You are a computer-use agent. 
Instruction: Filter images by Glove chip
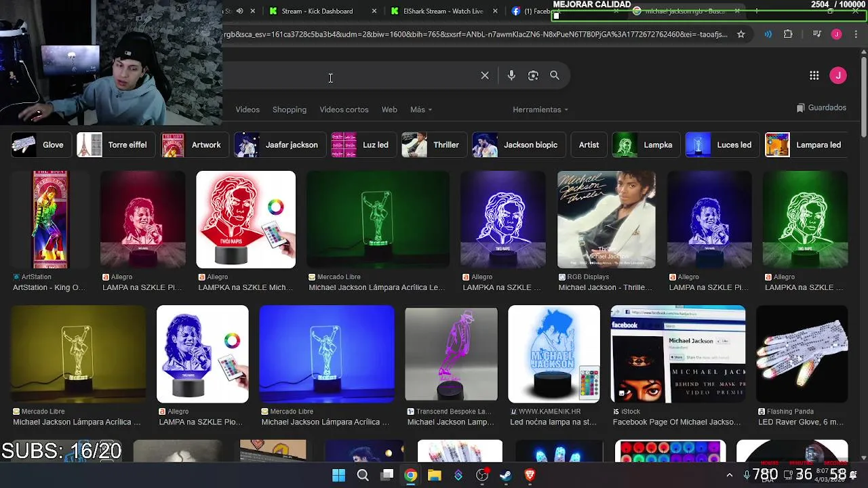click(x=41, y=145)
